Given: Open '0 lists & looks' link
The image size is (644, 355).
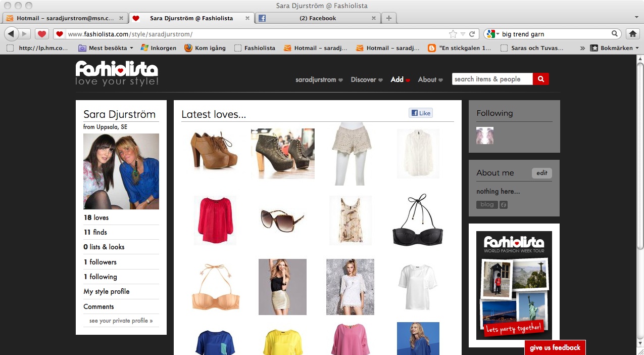Looking at the screenshot, I should (x=104, y=247).
